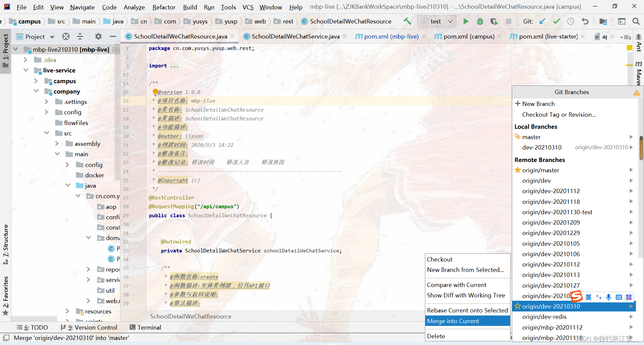Click the Sogou input method S logo
Image resolution: width=644 pixels, height=345 pixels.
[x=577, y=296]
